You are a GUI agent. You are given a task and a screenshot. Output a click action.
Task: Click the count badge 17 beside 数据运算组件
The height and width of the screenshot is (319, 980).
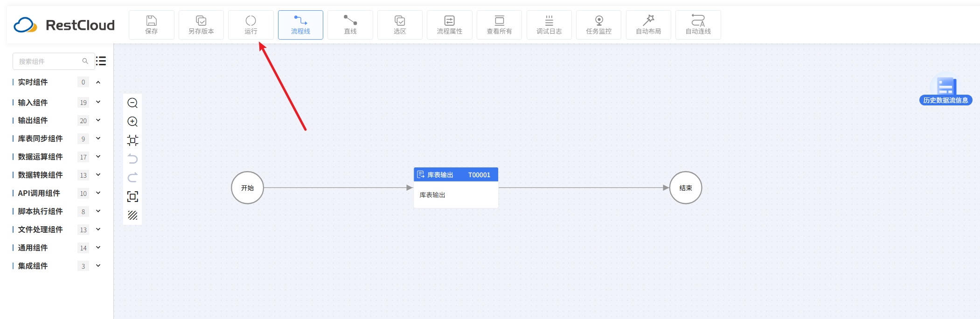pyautogui.click(x=83, y=157)
